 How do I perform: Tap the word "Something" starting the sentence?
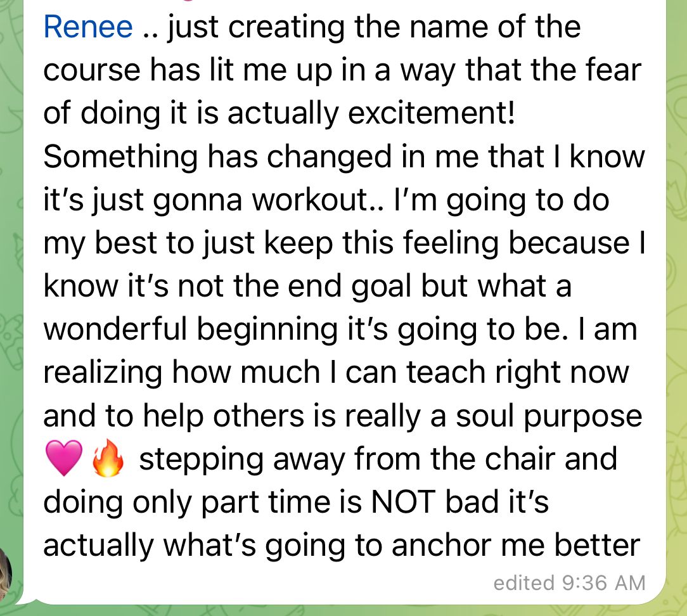pos(120,157)
